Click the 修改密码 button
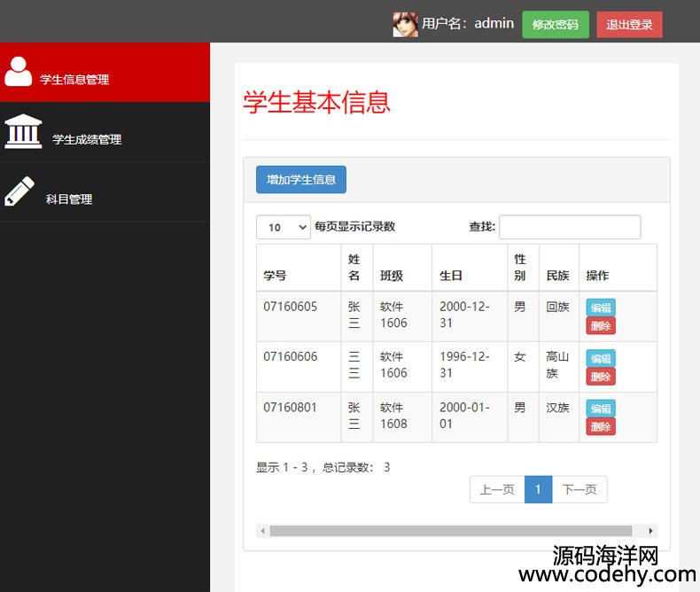Image resolution: width=700 pixels, height=592 pixels. coord(556,25)
